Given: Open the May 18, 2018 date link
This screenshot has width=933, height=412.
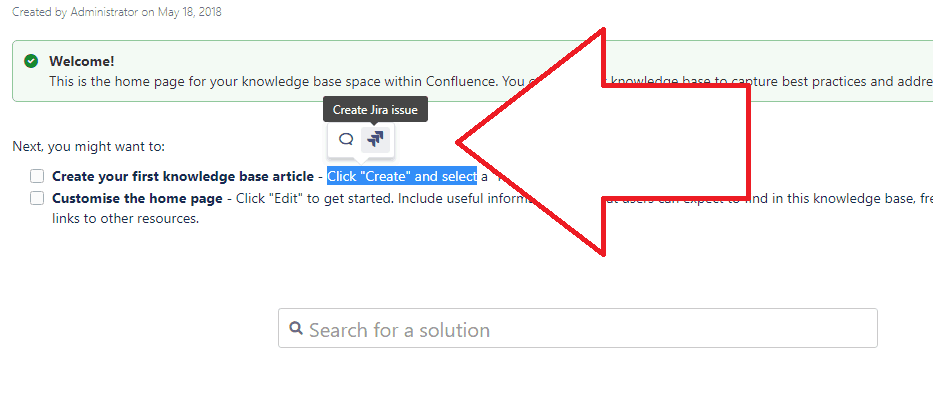Looking at the screenshot, I should click(x=189, y=12).
